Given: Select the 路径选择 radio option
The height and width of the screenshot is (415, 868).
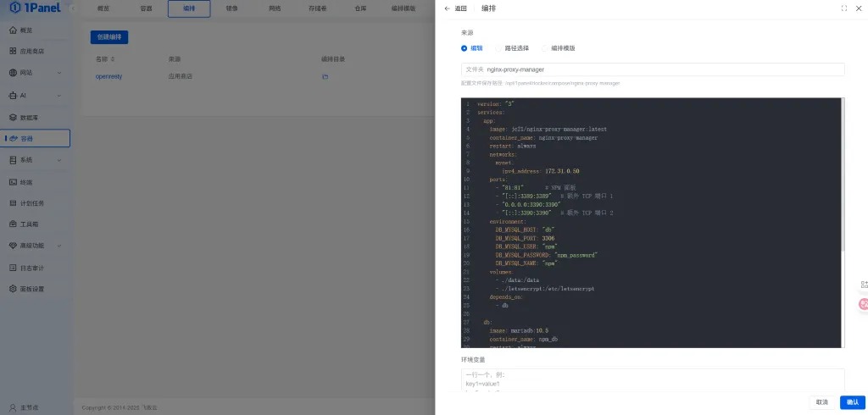Looking at the screenshot, I should [512, 48].
